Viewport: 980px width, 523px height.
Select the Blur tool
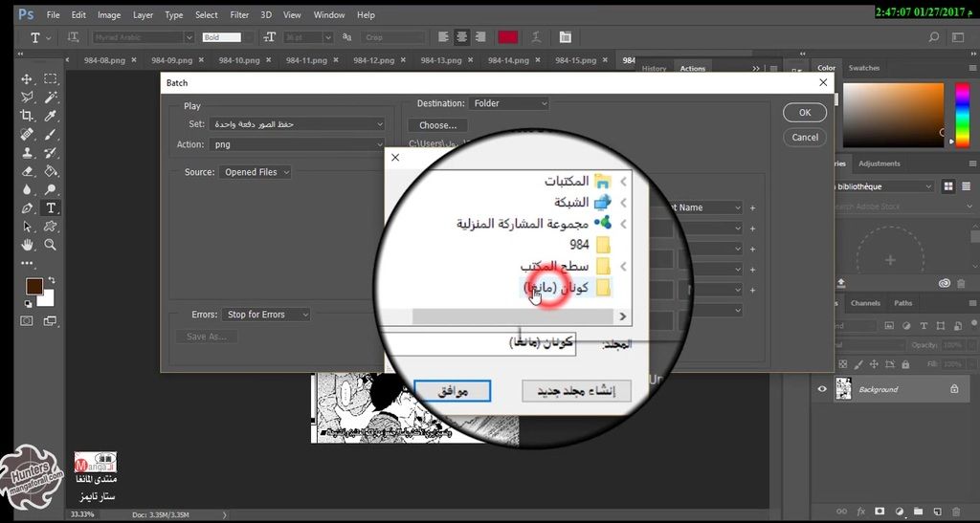(x=27, y=189)
